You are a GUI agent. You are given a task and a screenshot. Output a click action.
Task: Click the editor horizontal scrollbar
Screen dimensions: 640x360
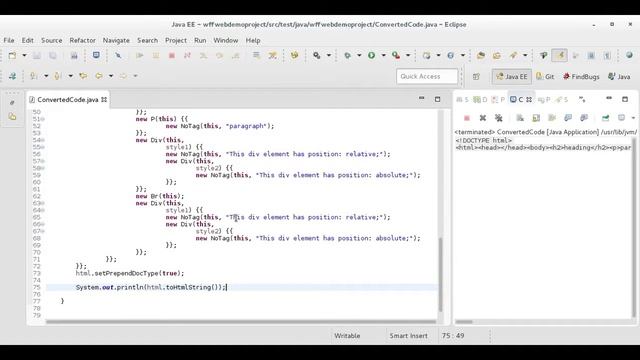point(241,322)
